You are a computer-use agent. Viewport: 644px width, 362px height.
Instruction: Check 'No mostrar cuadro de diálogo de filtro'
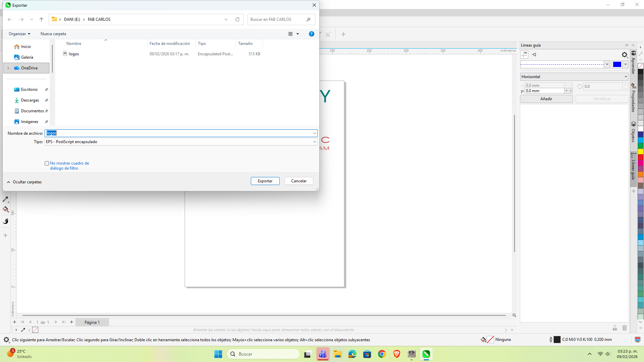tap(47, 164)
